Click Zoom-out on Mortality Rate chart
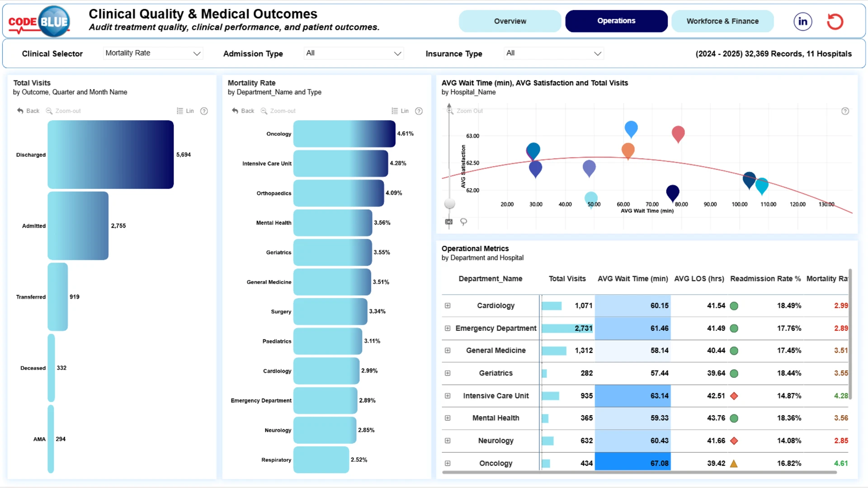Screen dimensions: 868x488 tap(278, 111)
